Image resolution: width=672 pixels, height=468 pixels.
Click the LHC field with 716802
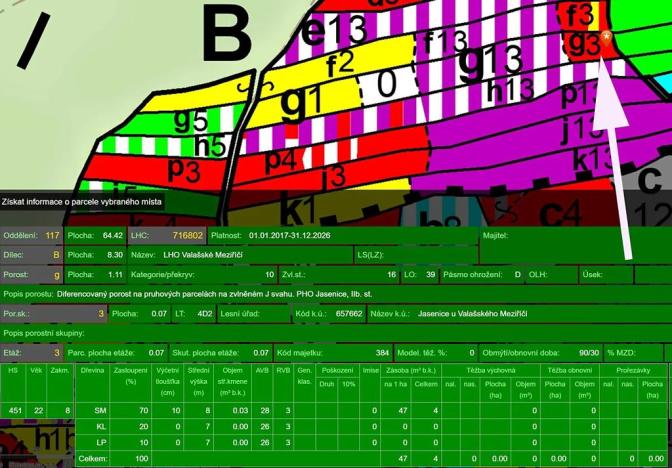186,236
